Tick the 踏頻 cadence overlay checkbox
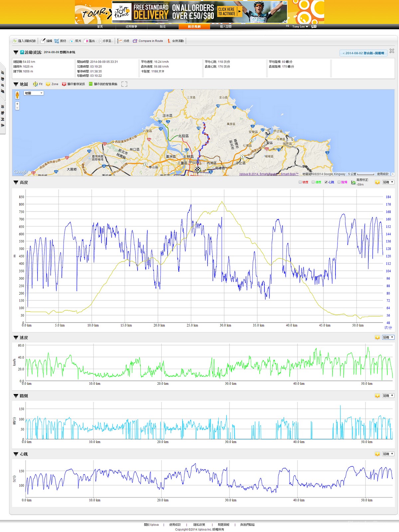This screenshot has height=532, width=399. pos(339,182)
